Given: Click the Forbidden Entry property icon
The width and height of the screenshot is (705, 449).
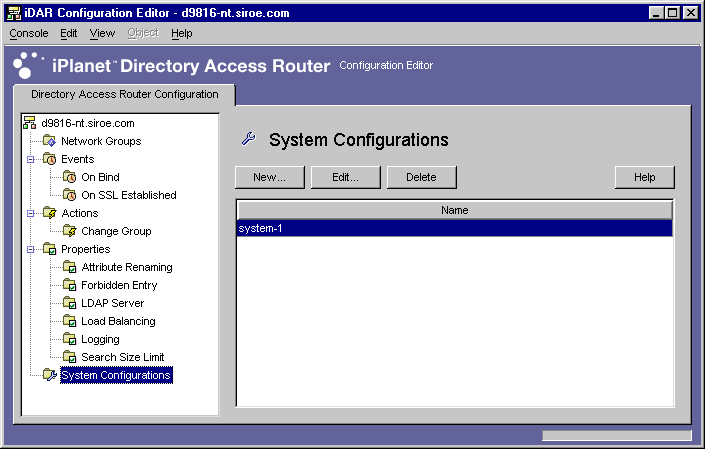Looking at the screenshot, I should tap(69, 285).
